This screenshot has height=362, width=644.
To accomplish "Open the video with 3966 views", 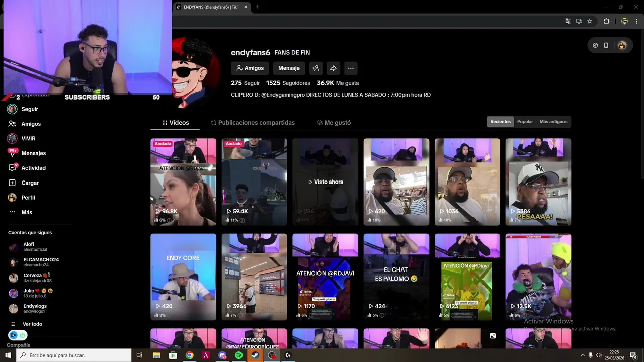I will click(x=255, y=277).
